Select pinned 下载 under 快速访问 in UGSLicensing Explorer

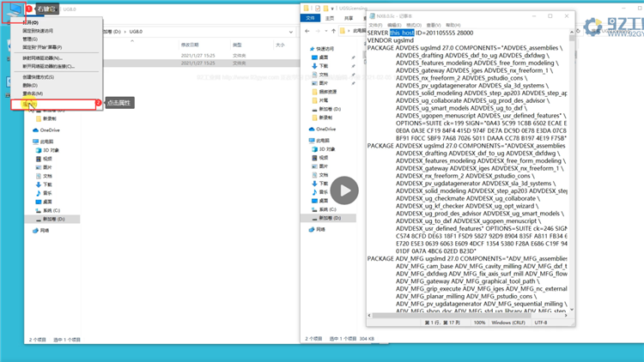point(319,66)
